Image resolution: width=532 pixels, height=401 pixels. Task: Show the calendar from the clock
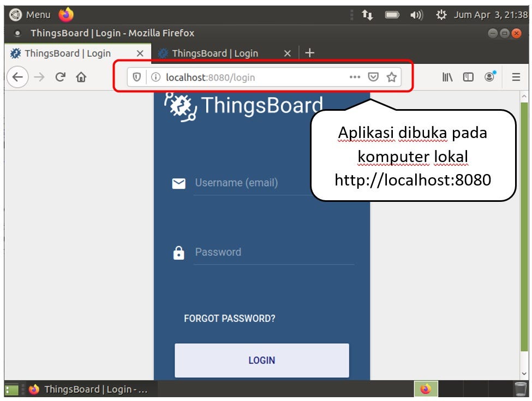pyautogui.click(x=491, y=15)
